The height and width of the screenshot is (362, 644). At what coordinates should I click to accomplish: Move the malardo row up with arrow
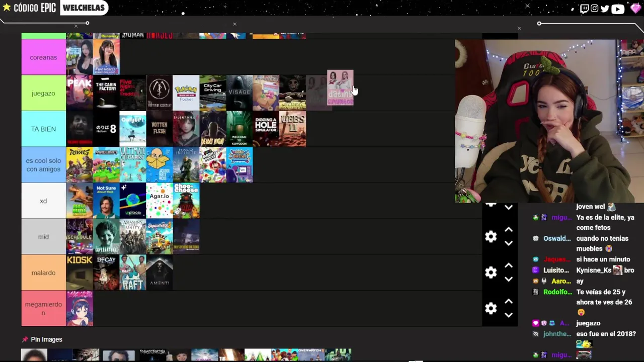[x=509, y=265]
